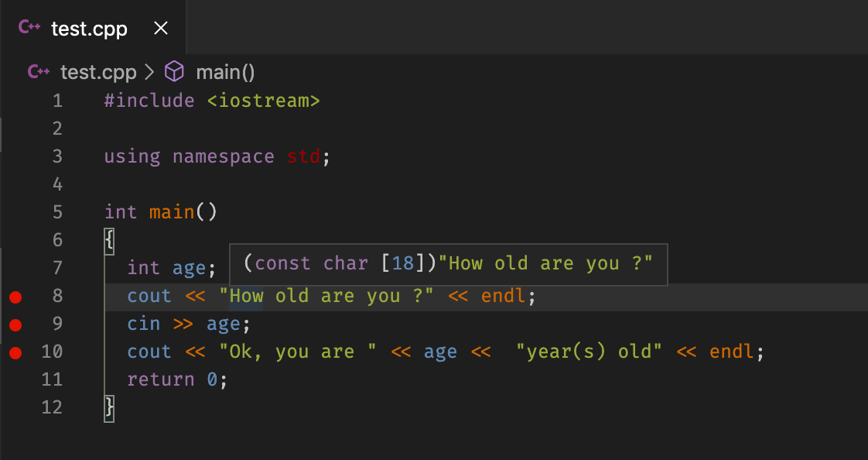Click the C++ file icon in the breadcrumb bar
Screen dimensions: 868x460
click(39, 71)
